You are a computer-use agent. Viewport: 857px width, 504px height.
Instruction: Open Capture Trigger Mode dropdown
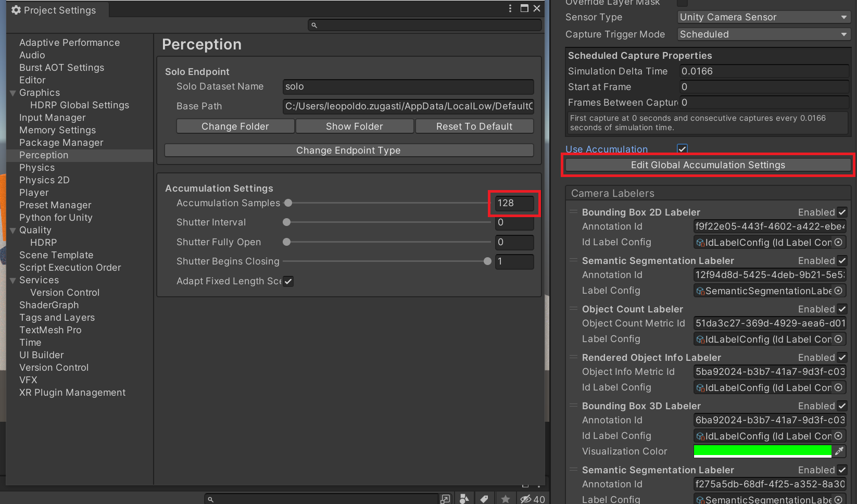764,34
